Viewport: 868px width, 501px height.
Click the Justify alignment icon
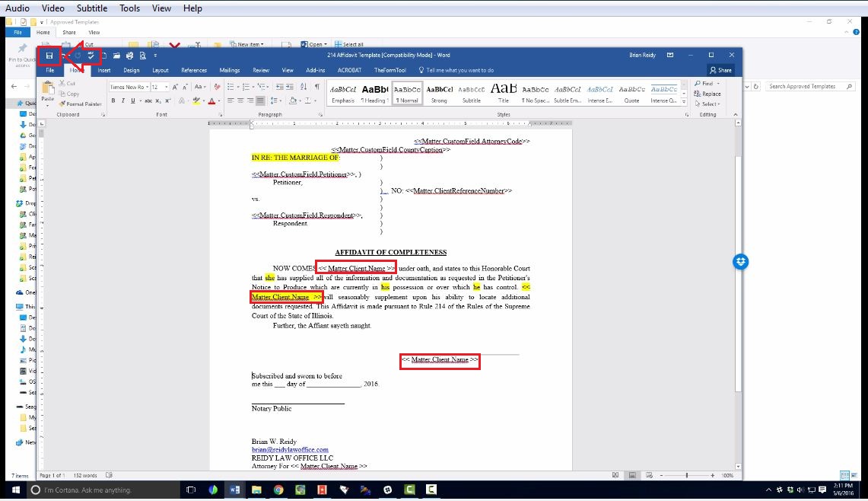tap(260, 101)
